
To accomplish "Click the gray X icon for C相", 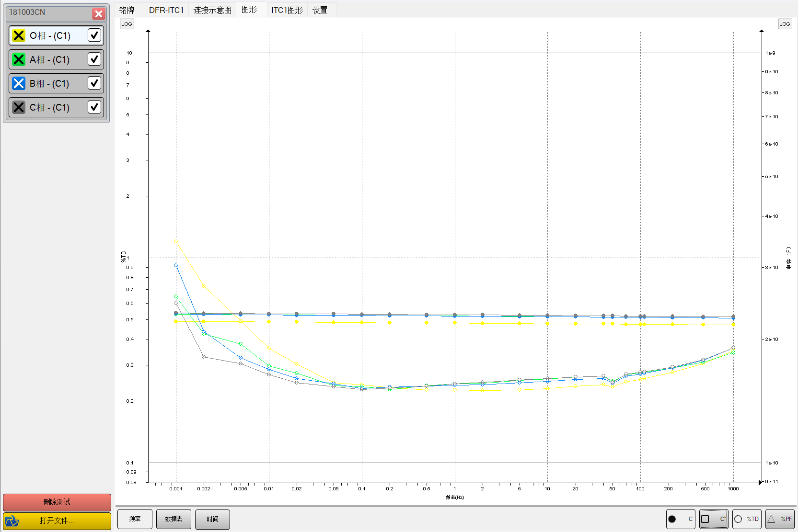I will pyautogui.click(x=19, y=107).
